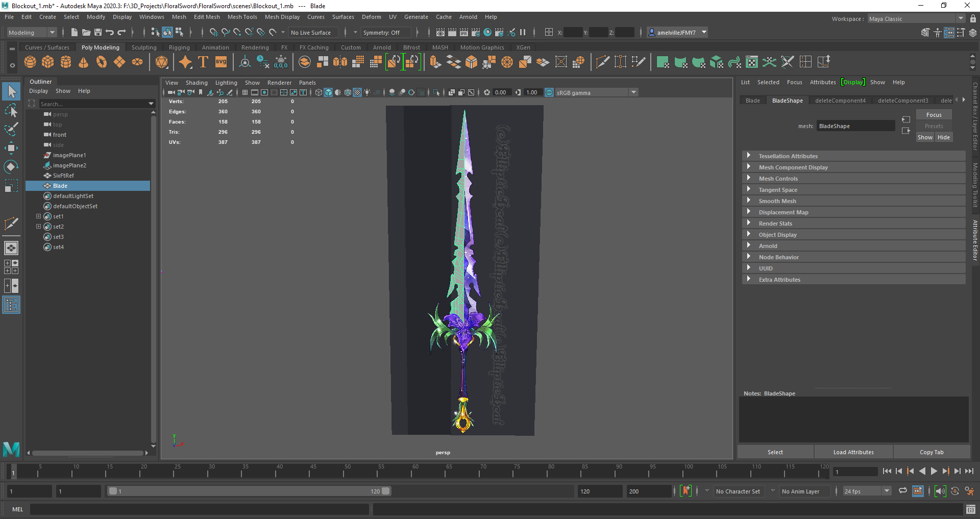980x519 pixels.
Task: Expand set1 in the Outliner
Action: [x=38, y=216]
